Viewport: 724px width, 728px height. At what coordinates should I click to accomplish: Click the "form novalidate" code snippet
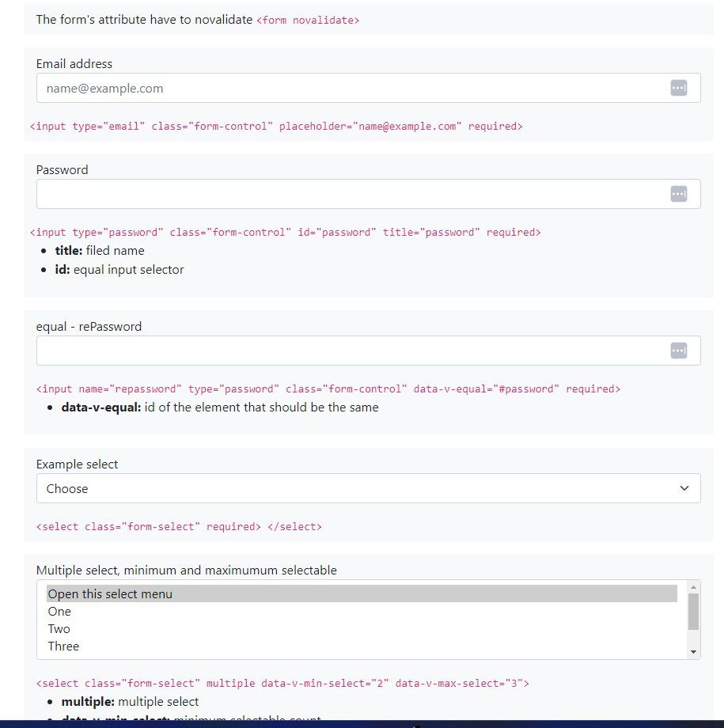pyautogui.click(x=308, y=21)
